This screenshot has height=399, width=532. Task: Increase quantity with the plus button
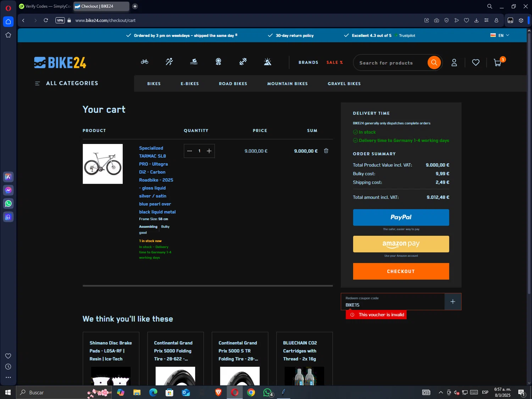pos(209,151)
